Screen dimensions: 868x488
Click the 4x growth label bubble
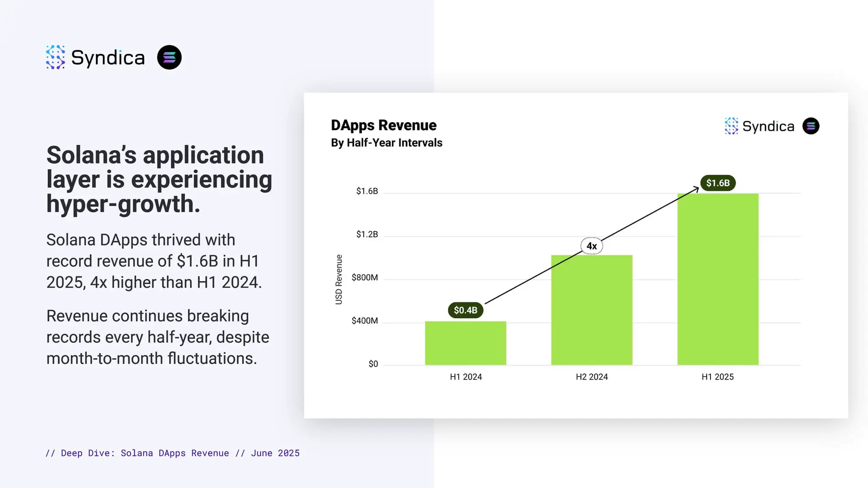(x=592, y=246)
